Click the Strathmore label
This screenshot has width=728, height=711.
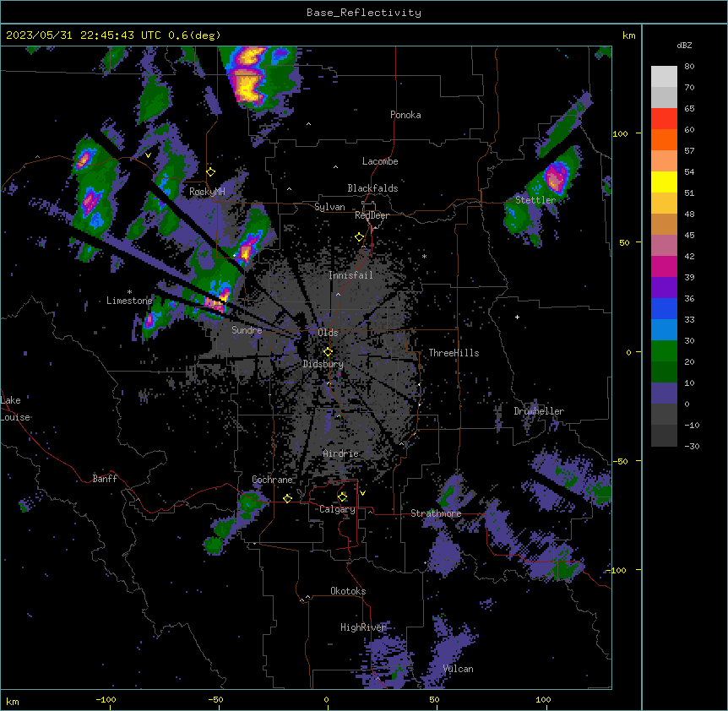(x=436, y=513)
